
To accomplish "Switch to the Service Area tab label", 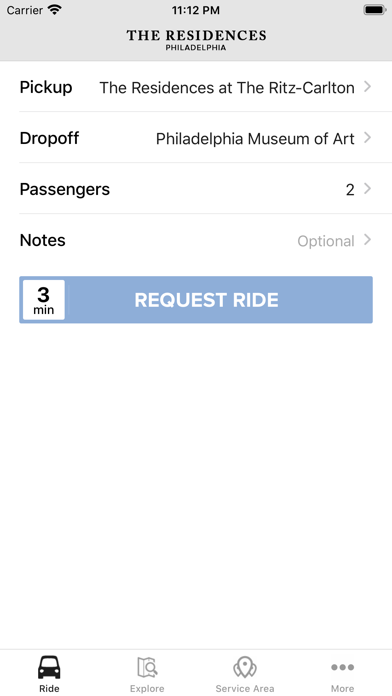I will point(245,688).
